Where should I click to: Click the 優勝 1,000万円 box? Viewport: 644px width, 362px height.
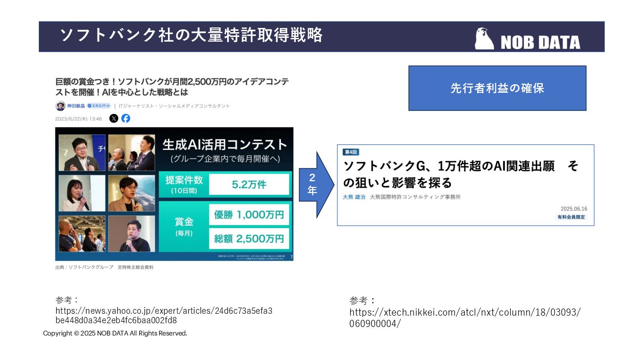pos(249,215)
